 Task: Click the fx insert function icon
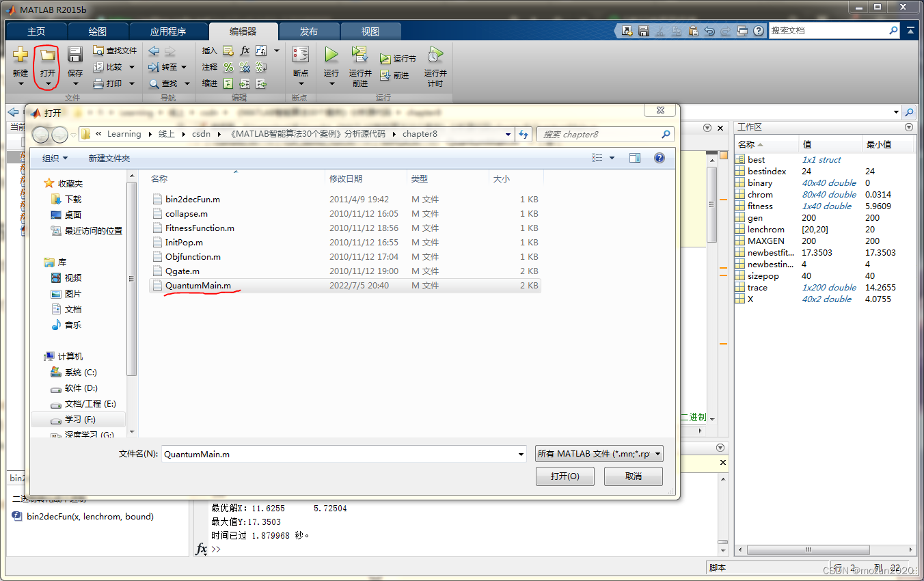pos(245,51)
